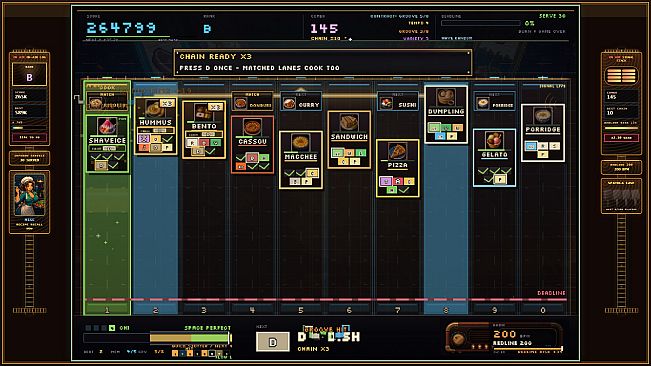Click the Porridge dish card in lane 0
This screenshot has width=651, height=366.
tap(543, 133)
